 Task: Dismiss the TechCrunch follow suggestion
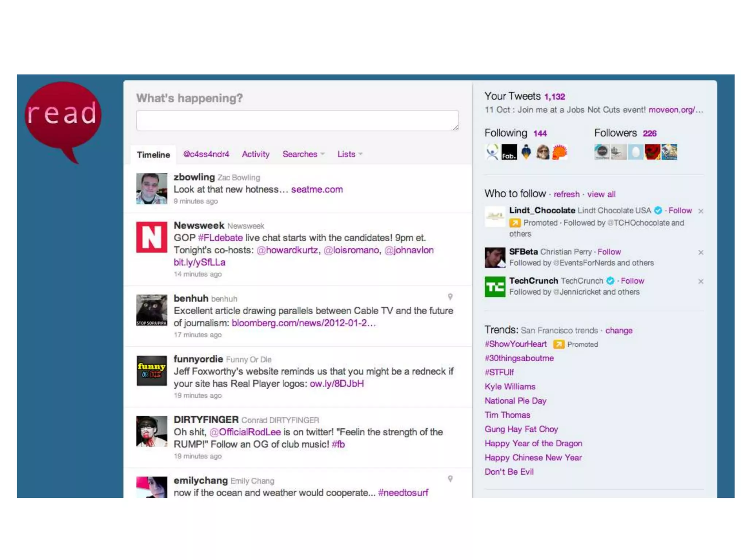[700, 281]
